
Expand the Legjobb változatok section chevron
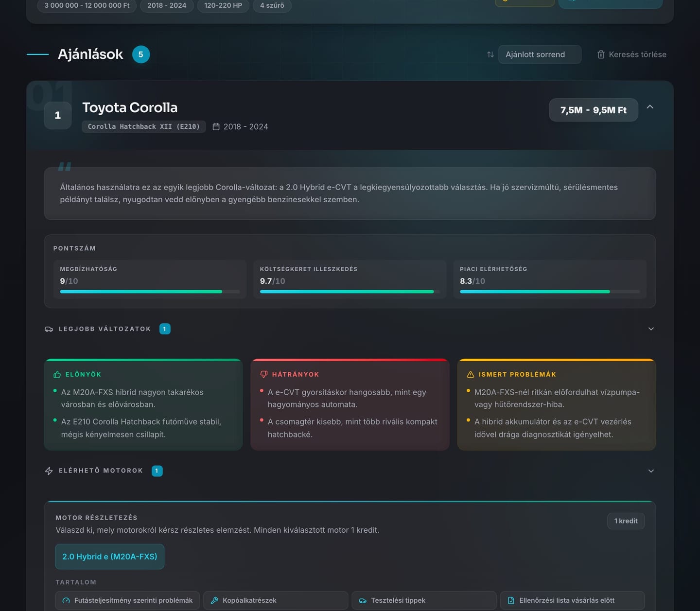point(651,329)
